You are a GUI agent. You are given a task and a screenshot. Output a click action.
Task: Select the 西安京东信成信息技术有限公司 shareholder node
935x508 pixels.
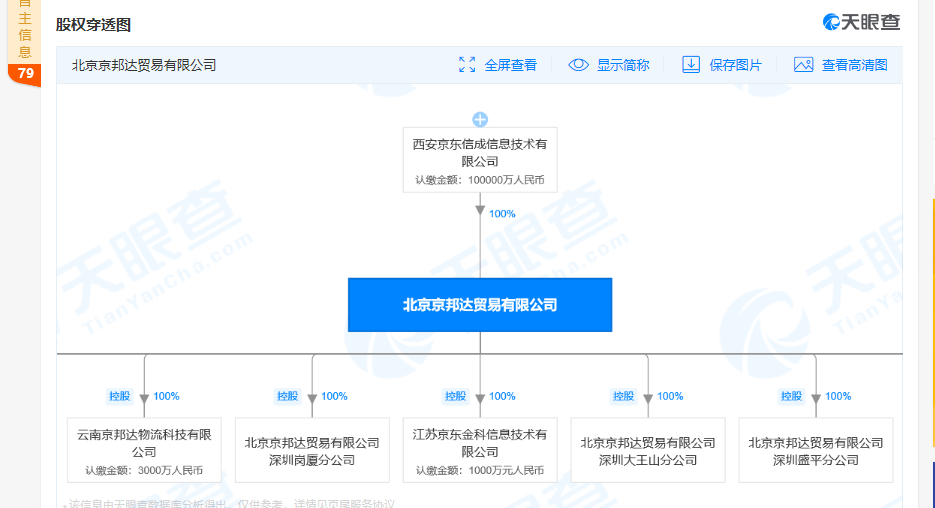(x=480, y=160)
